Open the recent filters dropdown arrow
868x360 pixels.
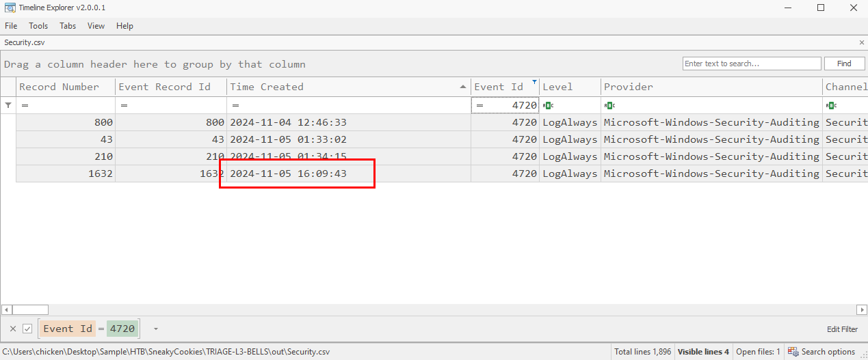pyautogui.click(x=156, y=329)
